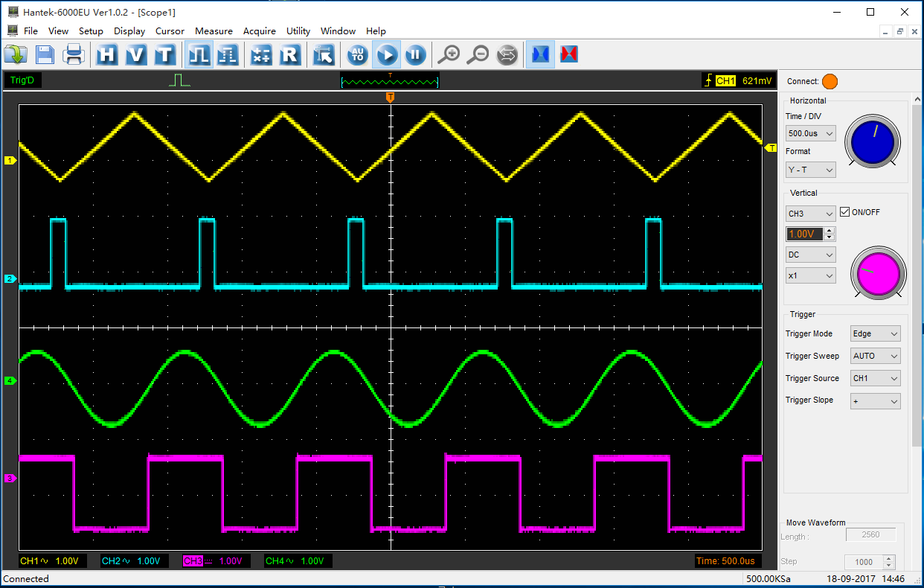Open the Horizontal settings (H) toolbar icon
This screenshot has width=924, height=588.
coord(107,54)
